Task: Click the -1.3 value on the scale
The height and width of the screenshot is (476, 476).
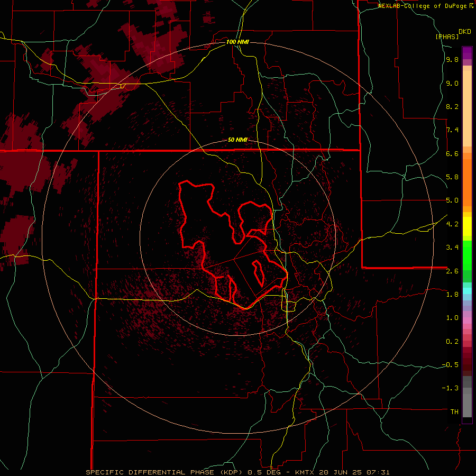Action: [450, 388]
